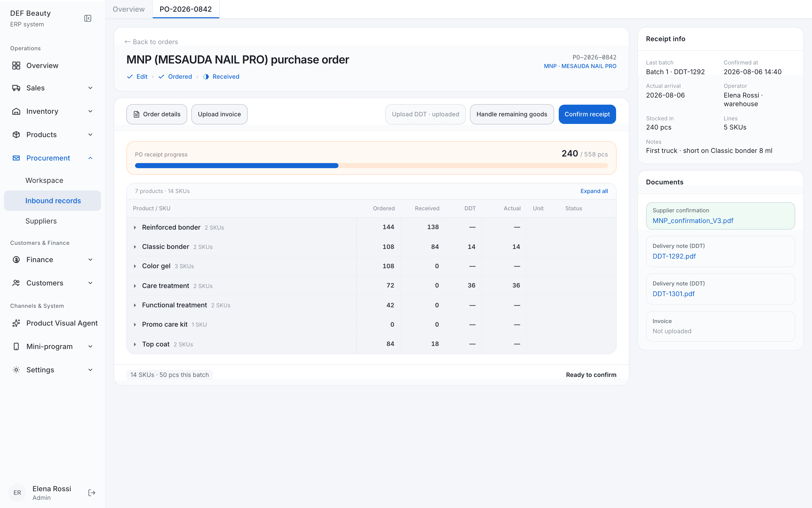Click the Overview grid icon in sidebar
The width and height of the screenshot is (812, 508).
coord(16,66)
